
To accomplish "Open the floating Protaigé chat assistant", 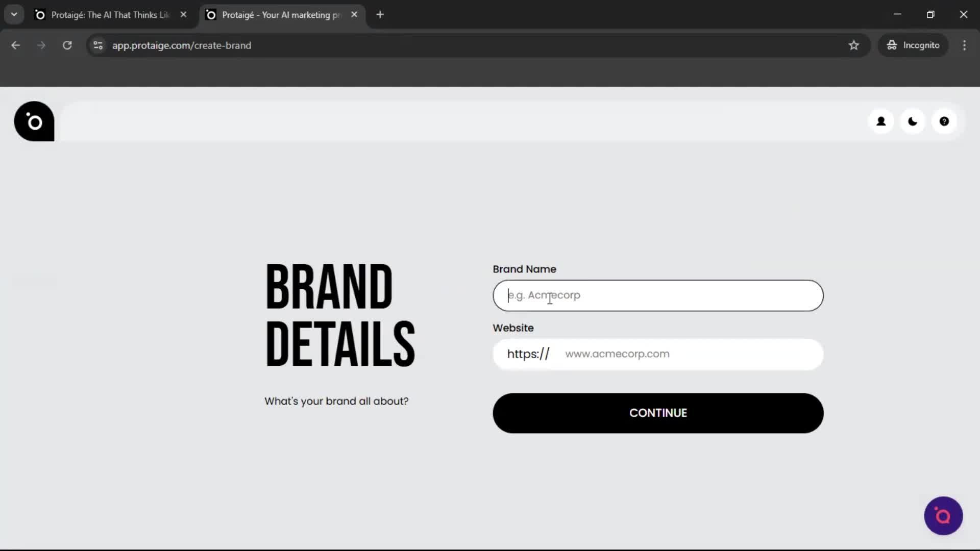I will [943, 516].
